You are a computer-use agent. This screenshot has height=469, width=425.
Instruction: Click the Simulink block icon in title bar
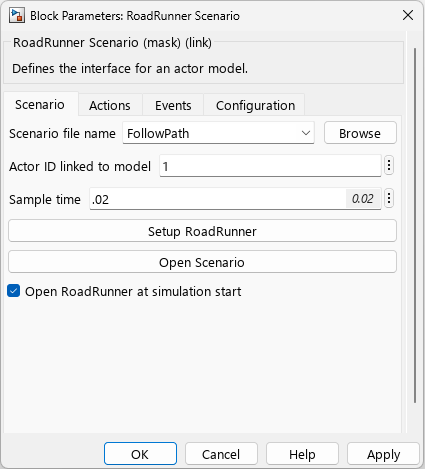[17, 16]
